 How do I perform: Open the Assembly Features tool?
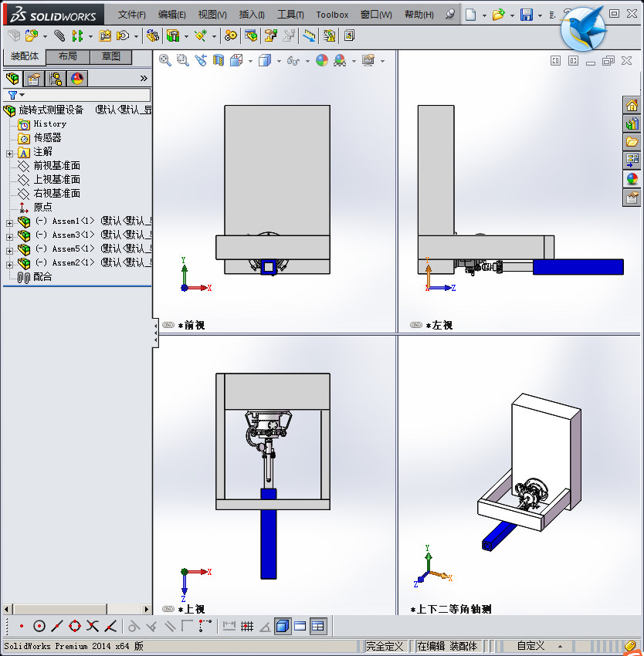pyautogui.click(x=173, y=36)
